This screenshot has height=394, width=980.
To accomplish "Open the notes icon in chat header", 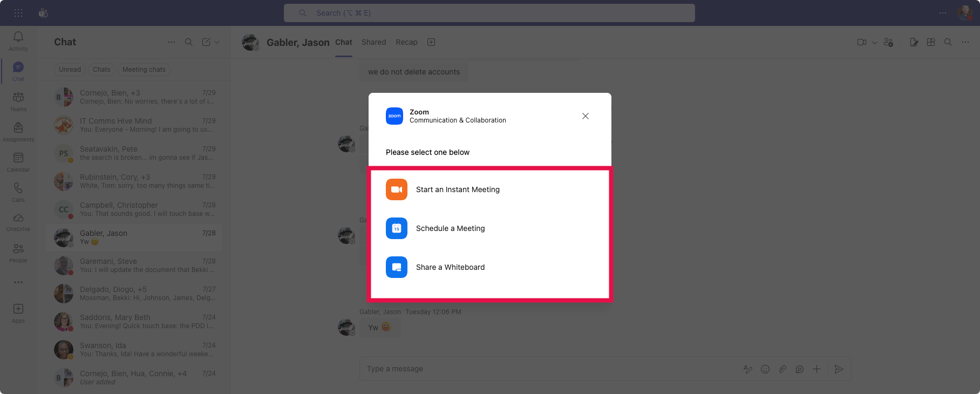I will (914, 42).
